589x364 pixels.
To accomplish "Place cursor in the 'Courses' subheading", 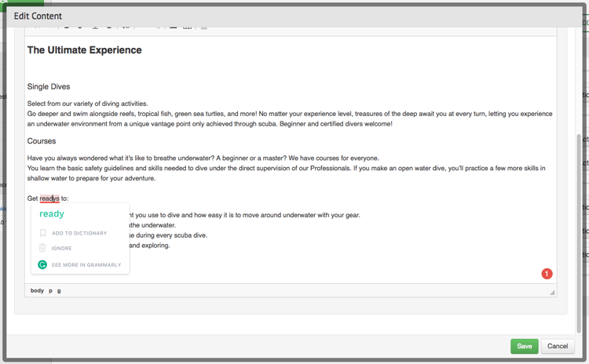I will 41,141.
